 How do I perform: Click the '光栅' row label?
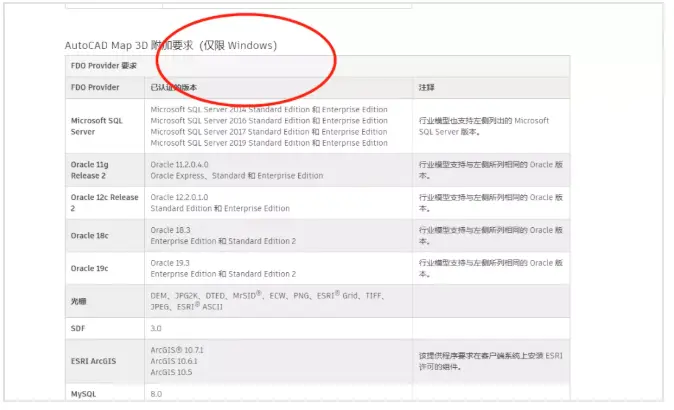pyautogui.click(x=78, y=301)
